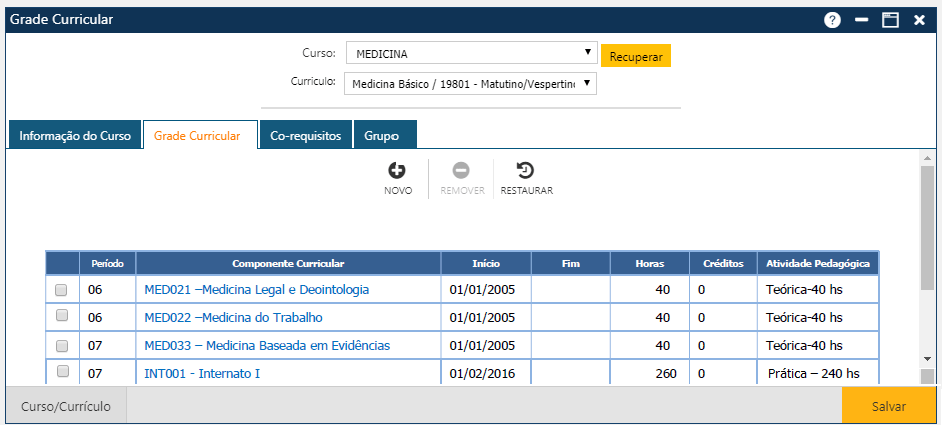Check the MED021 Medicina Legal row checkbox
The width and height of the screenshot is (942, 425).
click(x=61, y=290)
